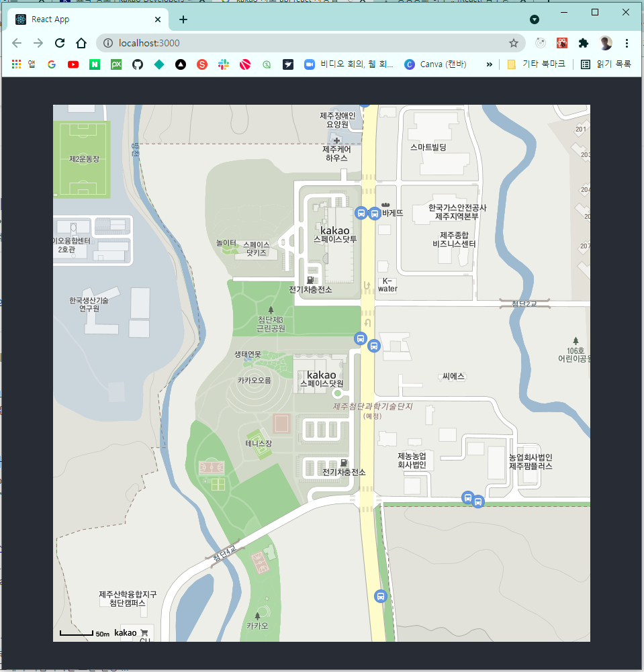Click the kakao logo on the map
The image size is (644, 672).
(x=125, y=632)
